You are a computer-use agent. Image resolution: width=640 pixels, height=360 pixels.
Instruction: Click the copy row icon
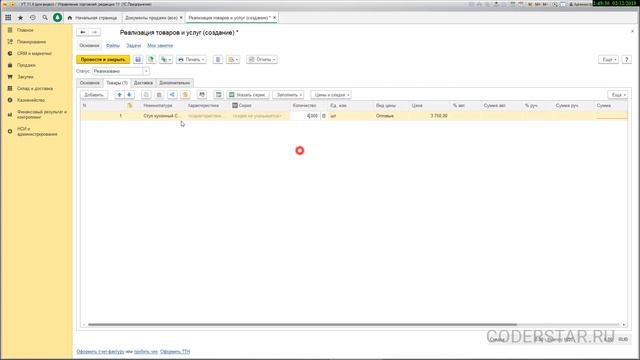coord(146,95)
